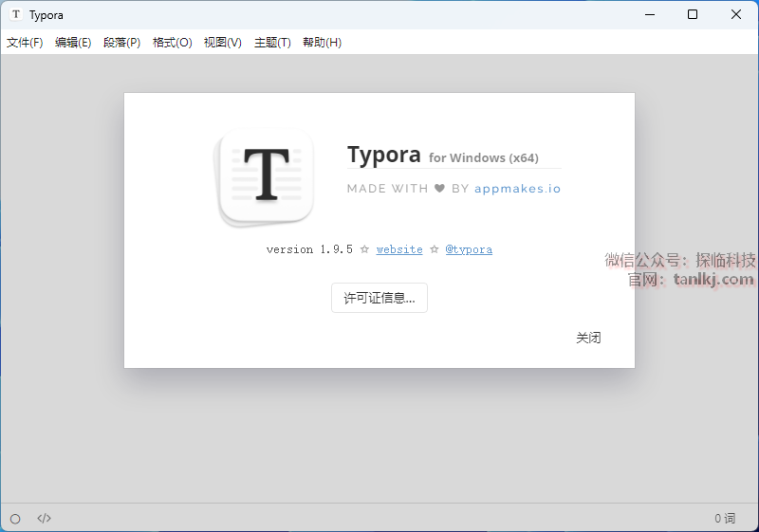The height and width of the screenshot is (532, 759).
Task: Click the 许可证信息... button
Action: pyautogui.click(x=379, y=298)
